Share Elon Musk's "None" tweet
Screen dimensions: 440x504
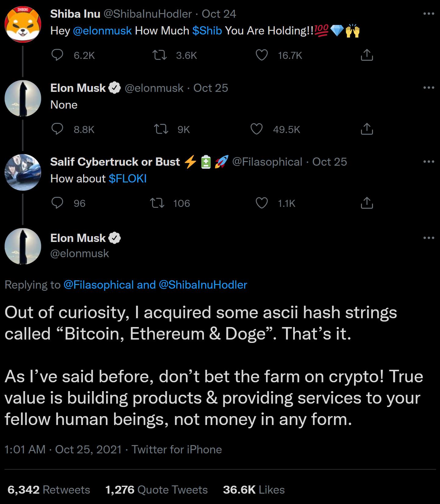[367, 129]
